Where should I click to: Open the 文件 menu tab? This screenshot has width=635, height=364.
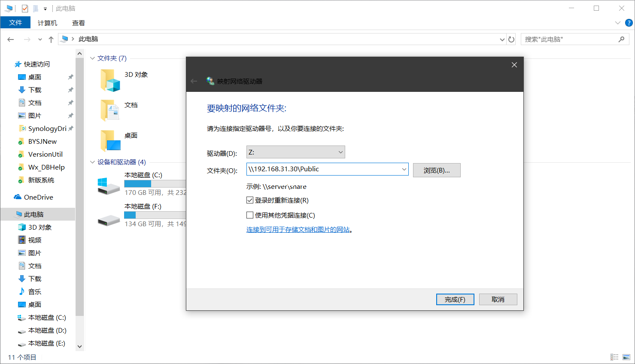(x=15, y=23)
